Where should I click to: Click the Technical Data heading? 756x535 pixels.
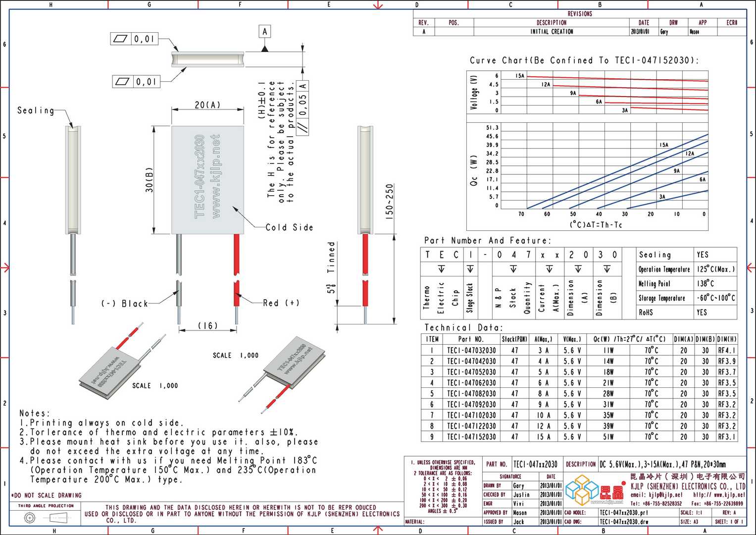[463, 327]
